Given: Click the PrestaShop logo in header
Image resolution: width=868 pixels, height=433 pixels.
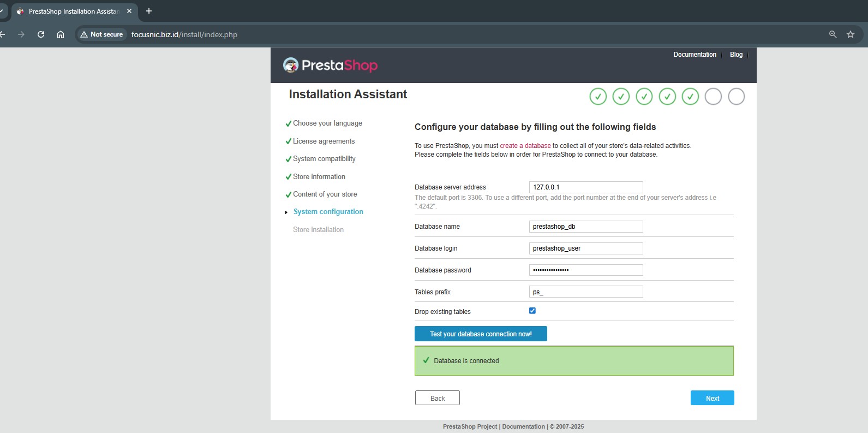Looking at the screenshot, I should coord(330,66).
